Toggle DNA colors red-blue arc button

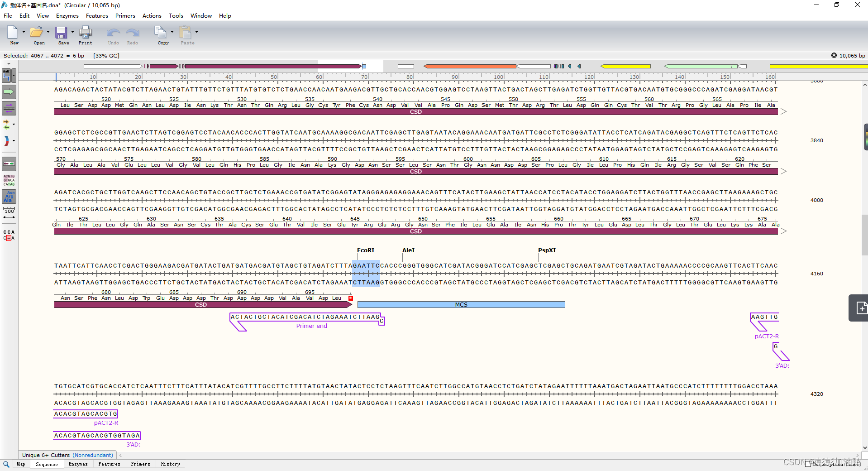coord(7,141)
